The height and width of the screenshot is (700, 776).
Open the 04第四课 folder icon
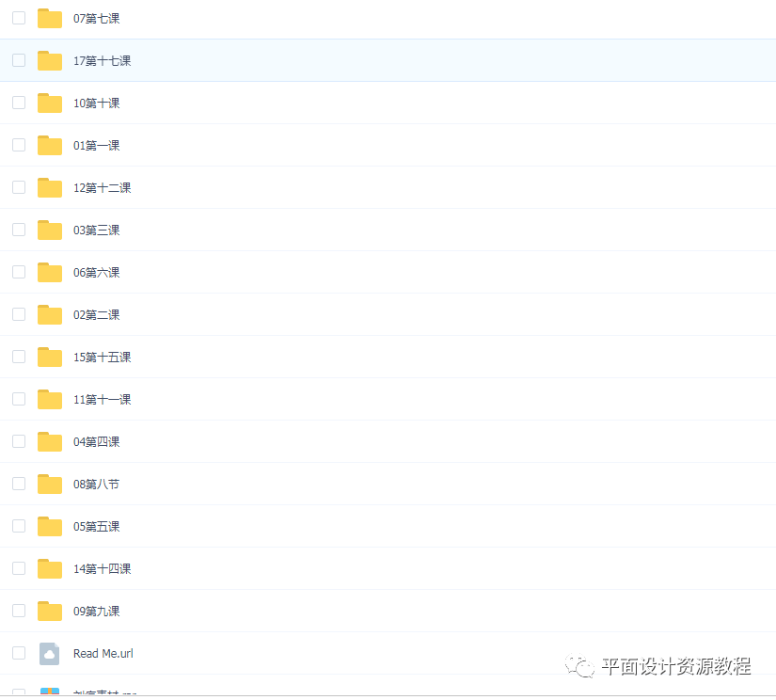50,441
